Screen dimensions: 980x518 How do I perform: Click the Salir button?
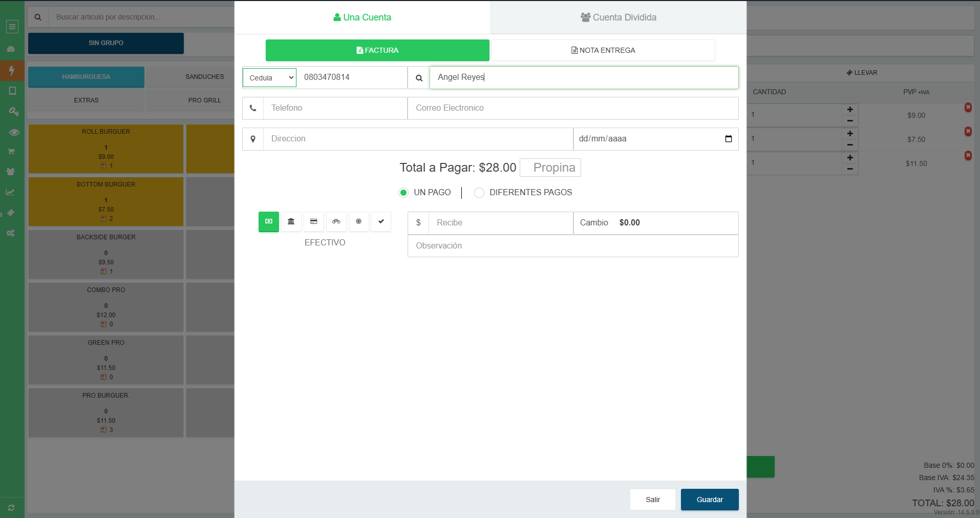pyautogui.click(x=653, y=500)
